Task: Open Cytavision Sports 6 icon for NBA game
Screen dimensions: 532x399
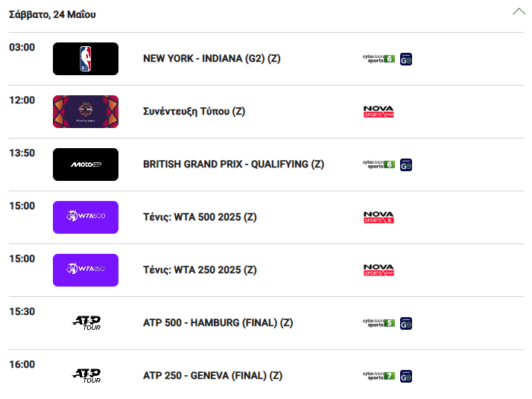Action: [x=379, y=59]
